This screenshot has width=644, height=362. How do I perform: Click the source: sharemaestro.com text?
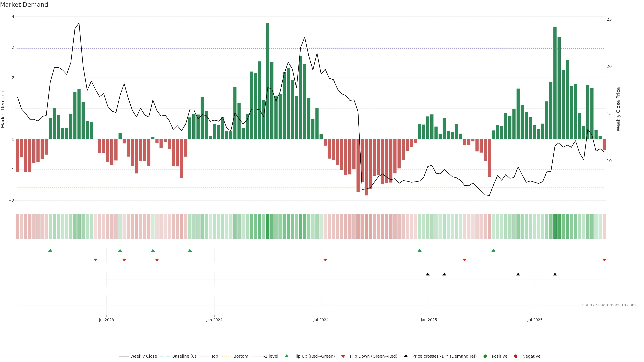coord(609,305)
